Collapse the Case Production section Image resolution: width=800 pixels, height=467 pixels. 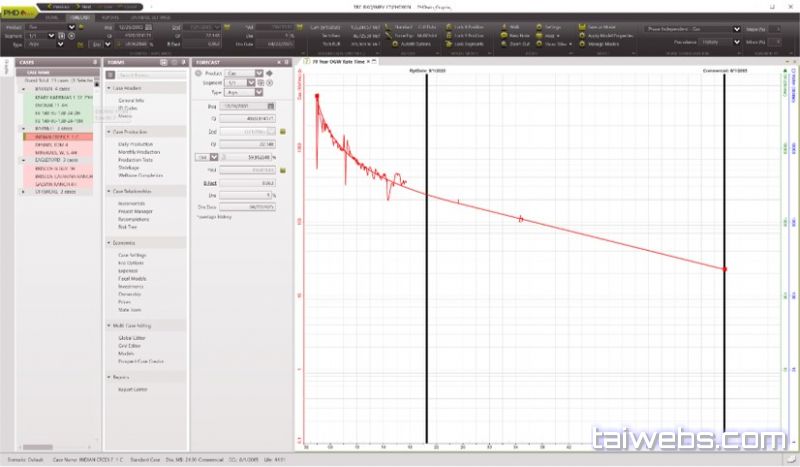click(x=109, y=133)
